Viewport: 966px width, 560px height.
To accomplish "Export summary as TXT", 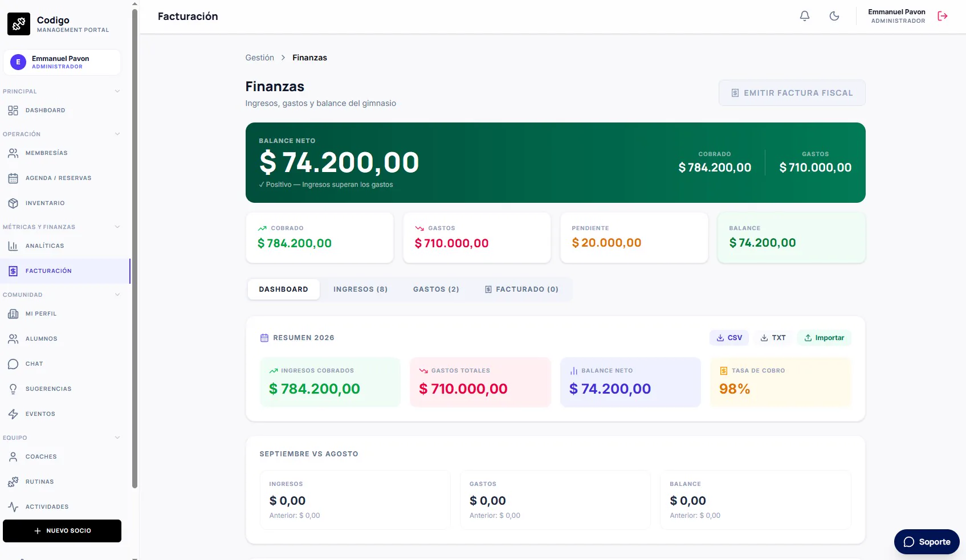I will pos(773,338).
